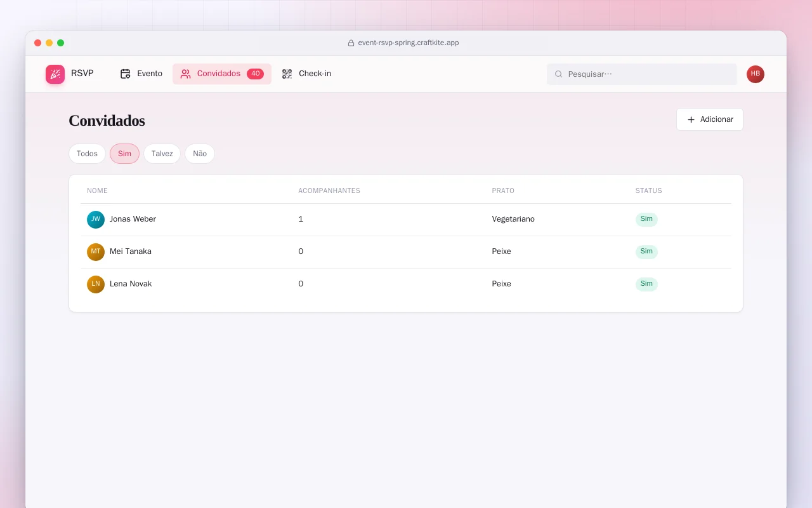The width and height of the screenshot is (812, 508).
Task: Click Jonas Weber's companions count 1
Action: [301, 219]
